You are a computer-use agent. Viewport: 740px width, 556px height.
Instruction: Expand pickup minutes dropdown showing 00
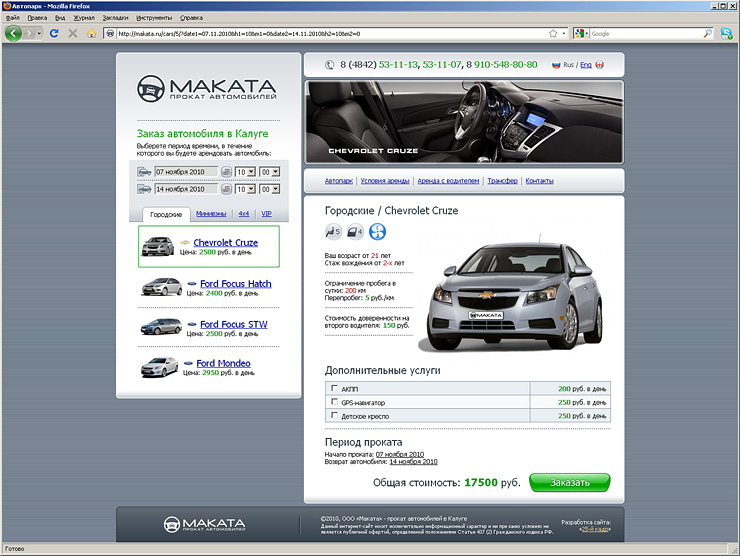[x=269, y=172]
